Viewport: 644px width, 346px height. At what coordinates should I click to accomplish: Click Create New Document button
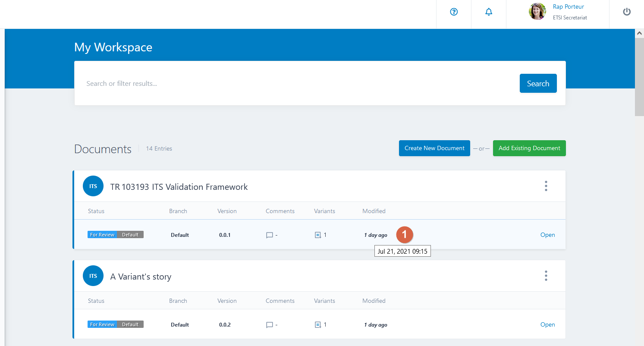[x=434, y=148]
